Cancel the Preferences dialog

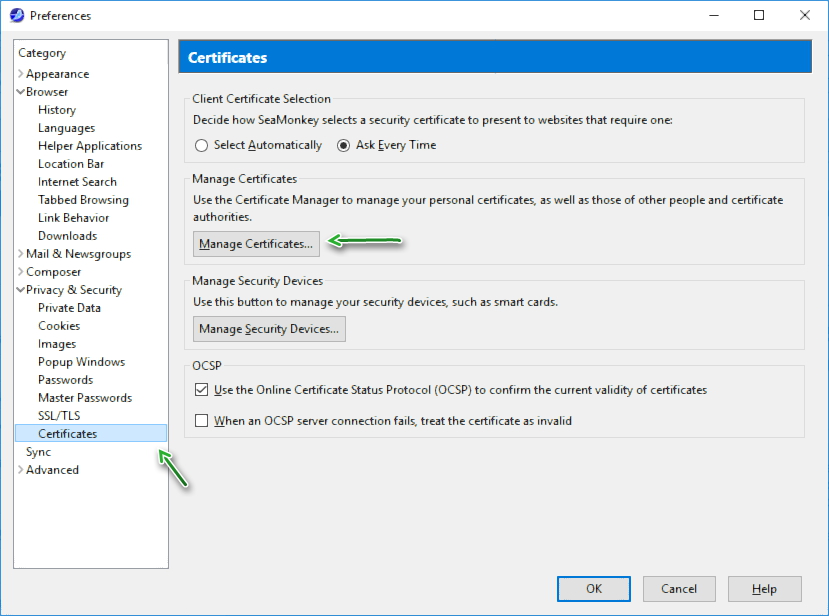pos(679,589)
